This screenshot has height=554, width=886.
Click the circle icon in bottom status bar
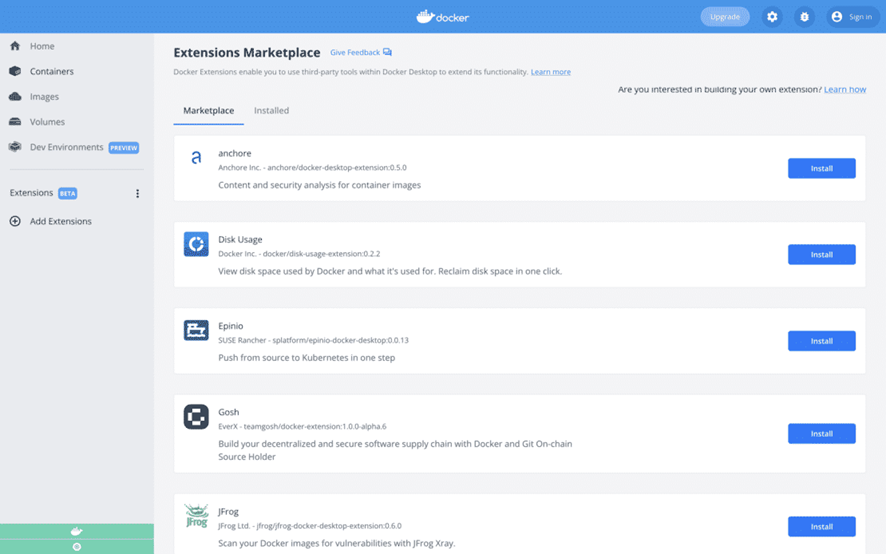(x=77, y=547)
